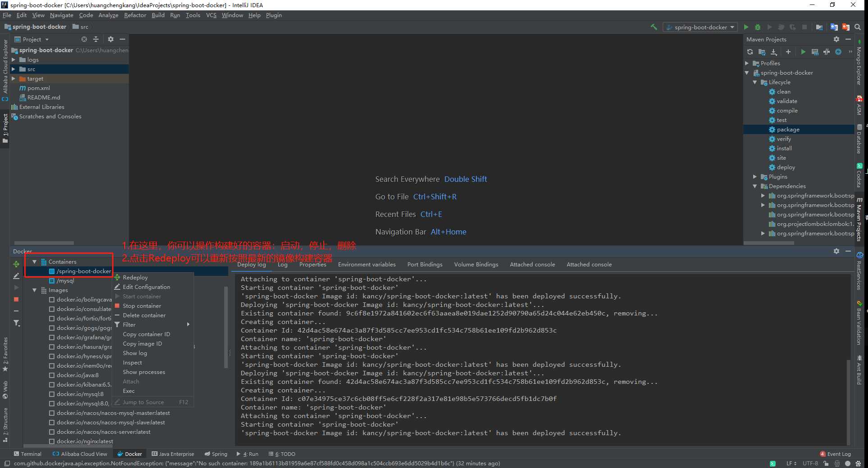This screenshot has height=468, width=868.
Task: Open Search Everywhere magnifier icon
Action: click(858, 27)
